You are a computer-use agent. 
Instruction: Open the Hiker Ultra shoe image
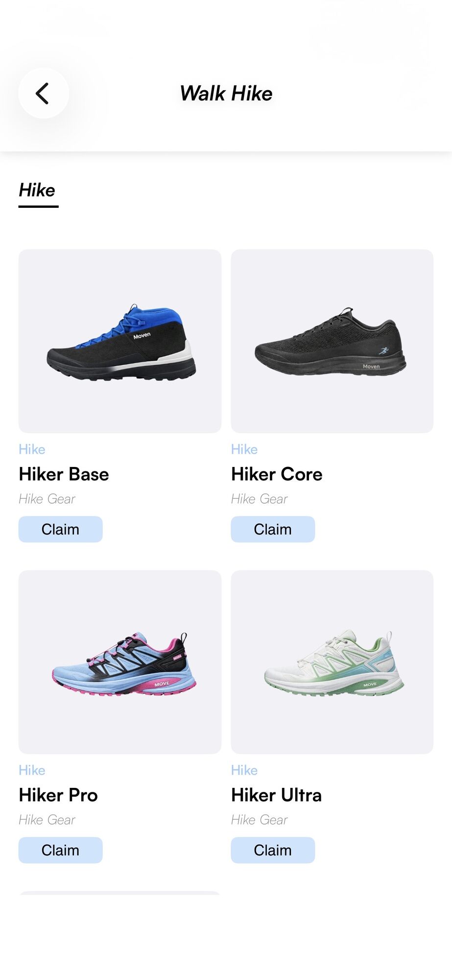coord(332,662)
